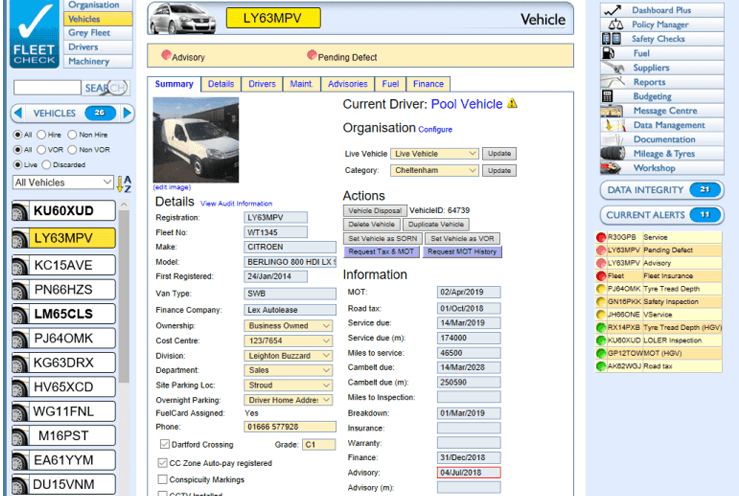Open the Workshop module
This screenshot has height=496, width=739.
(x=653, y=168)
